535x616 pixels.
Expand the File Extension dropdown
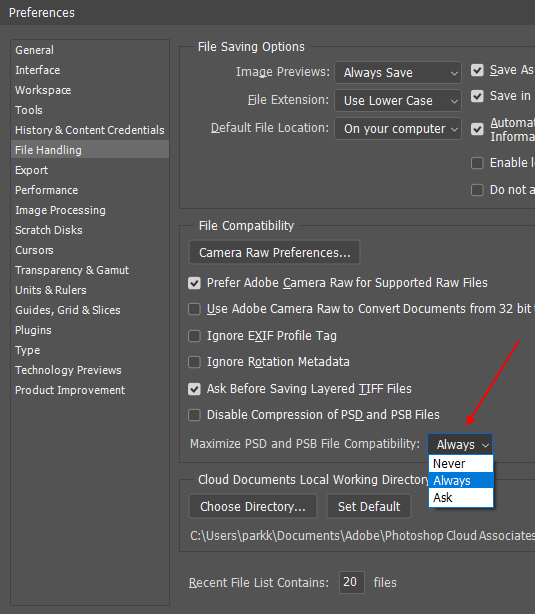click(x=398, y=101)
